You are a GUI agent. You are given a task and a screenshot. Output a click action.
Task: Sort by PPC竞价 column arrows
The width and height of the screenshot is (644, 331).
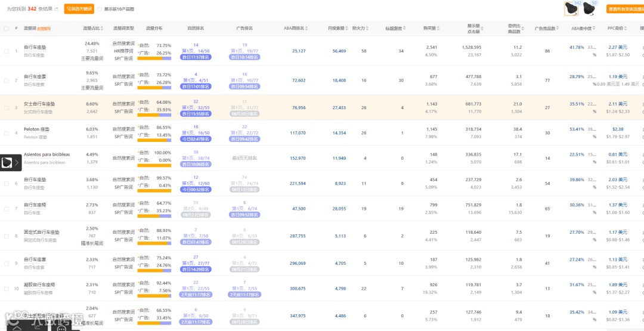point(626,29)
